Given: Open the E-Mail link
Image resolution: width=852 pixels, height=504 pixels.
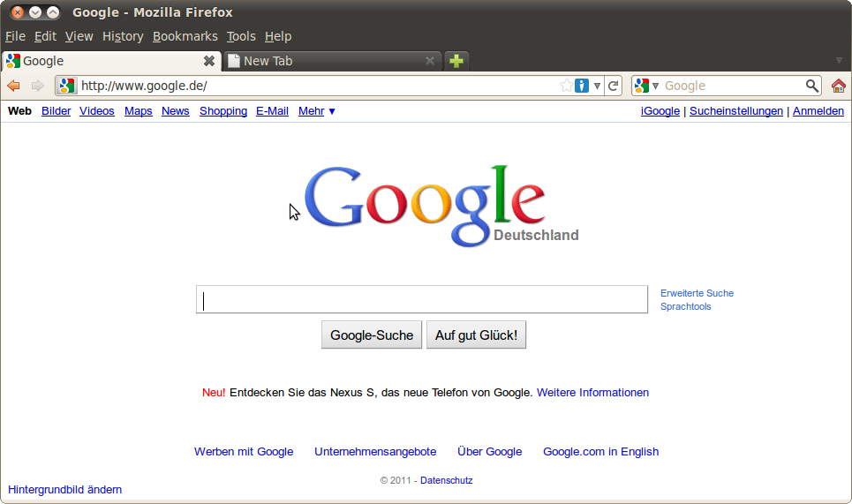Looking at the screenshot, I should [x=272, y=111].
